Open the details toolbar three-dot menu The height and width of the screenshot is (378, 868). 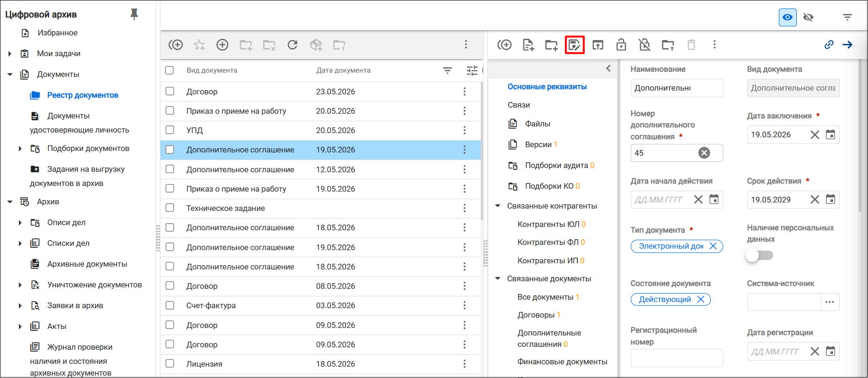pyautogui.click(x=714, y=44)
